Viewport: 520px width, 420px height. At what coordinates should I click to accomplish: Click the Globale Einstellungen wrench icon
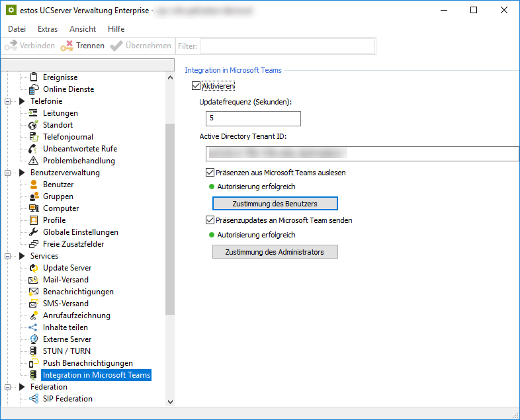34,232
